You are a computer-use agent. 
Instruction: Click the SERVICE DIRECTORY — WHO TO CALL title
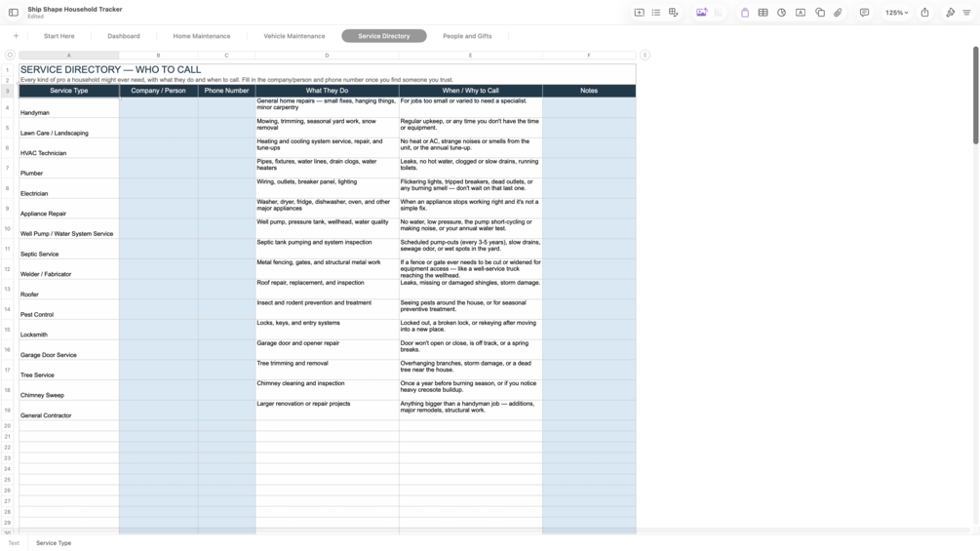click(110, 70)
